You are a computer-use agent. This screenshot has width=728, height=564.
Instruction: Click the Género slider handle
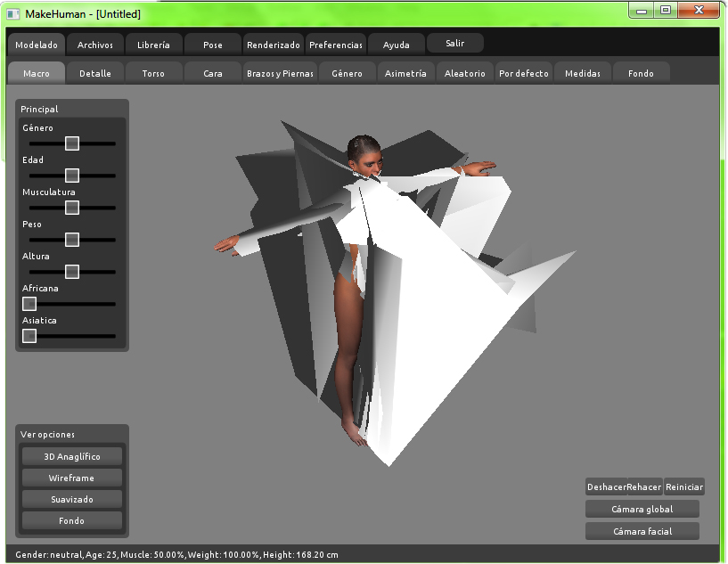click(72, 143)
